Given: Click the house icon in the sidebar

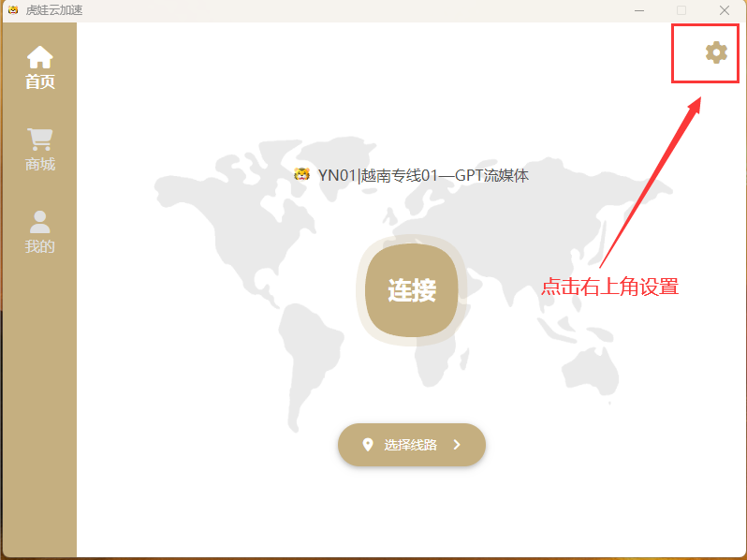Looking at the screenshot, I should (39, 57).
